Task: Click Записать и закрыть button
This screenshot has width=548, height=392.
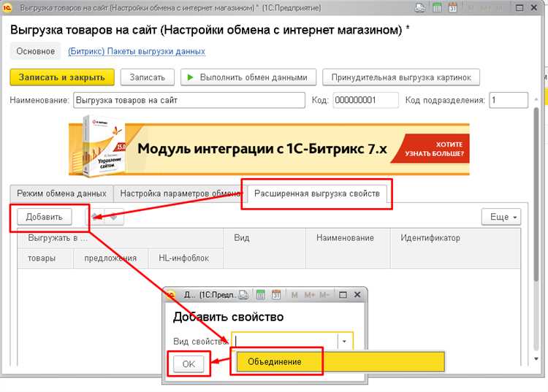Action: [x=62, y=77]
